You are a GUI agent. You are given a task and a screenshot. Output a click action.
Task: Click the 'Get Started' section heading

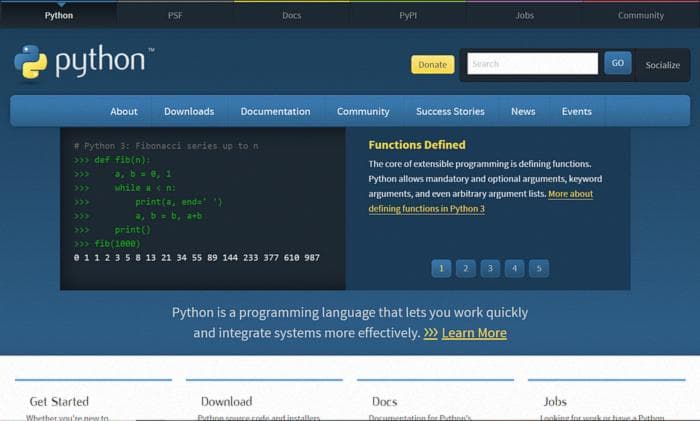click(59, 401)
